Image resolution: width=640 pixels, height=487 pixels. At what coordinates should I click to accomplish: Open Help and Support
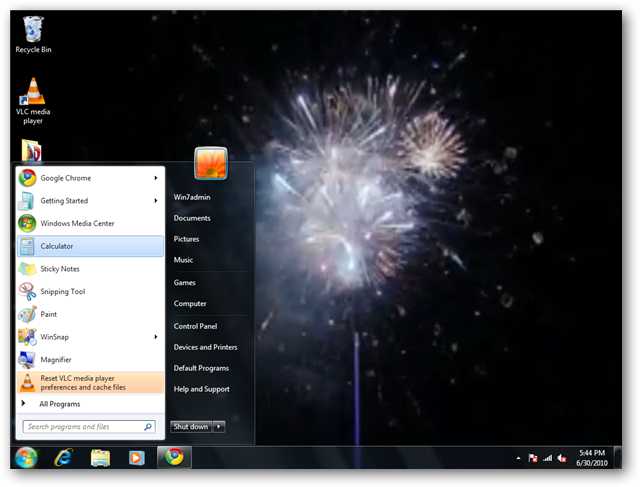(x=201, y=389)
